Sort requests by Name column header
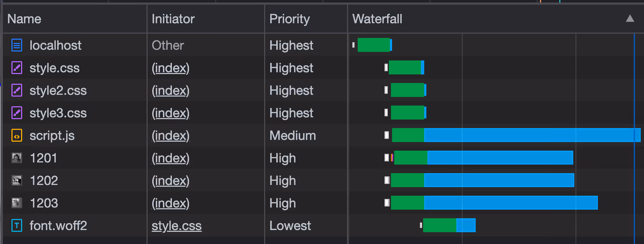Screen dimensions: 644x244 coord(24,19)
